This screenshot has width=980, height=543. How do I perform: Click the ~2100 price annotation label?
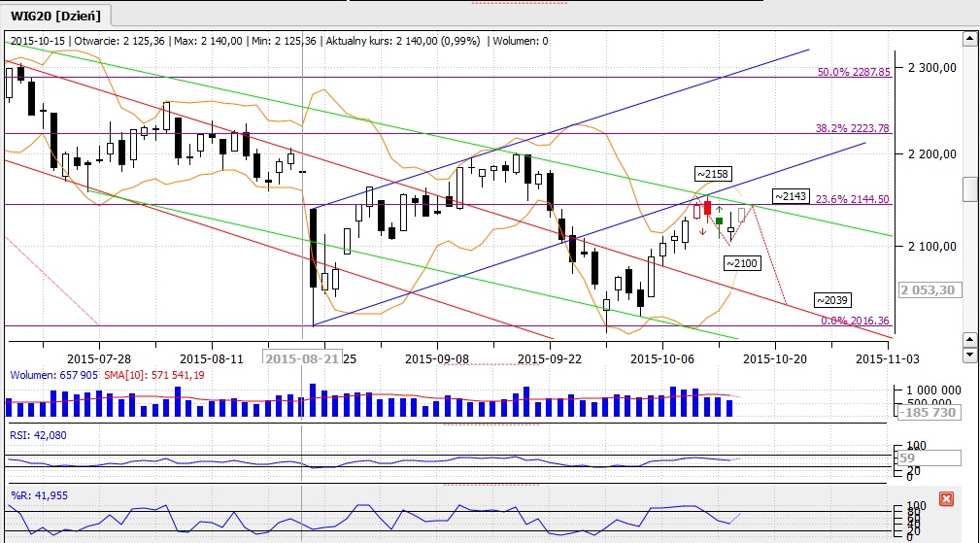coord(742,263)
